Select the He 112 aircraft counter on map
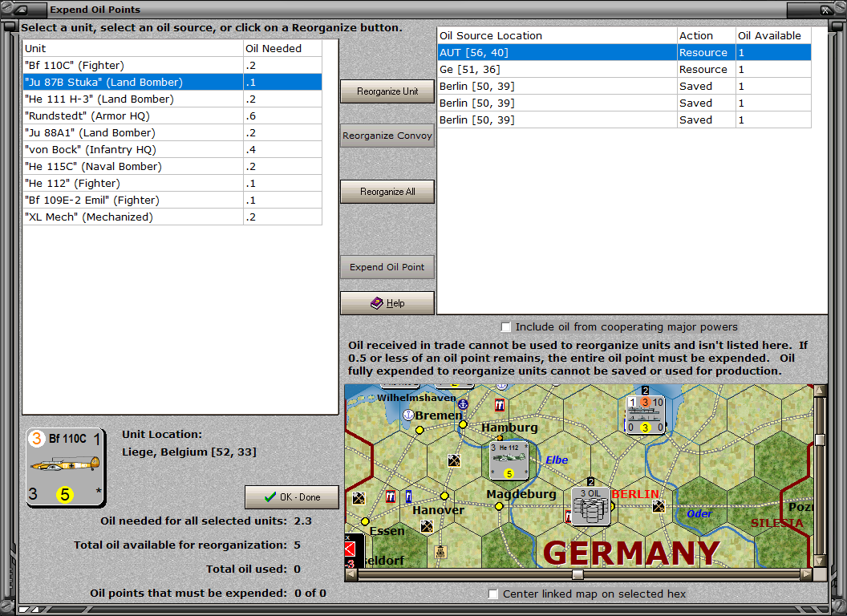 509,461
